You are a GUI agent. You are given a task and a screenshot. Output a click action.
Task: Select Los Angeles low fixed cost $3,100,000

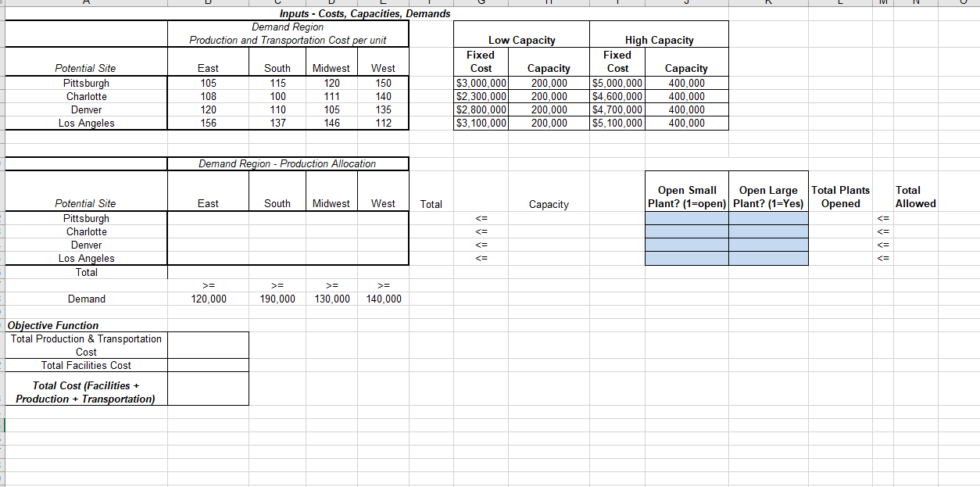pos(481,123)
